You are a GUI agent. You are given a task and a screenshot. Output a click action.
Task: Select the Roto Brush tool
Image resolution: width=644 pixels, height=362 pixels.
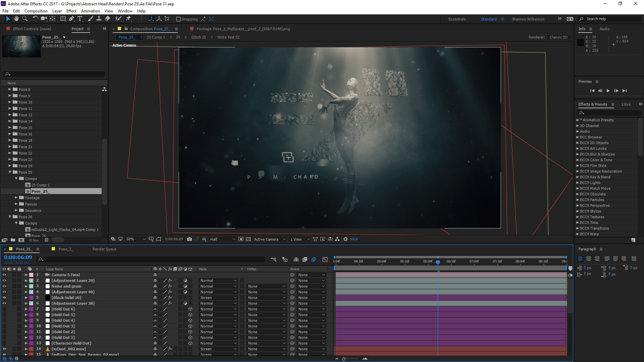(x=118, y=19)
